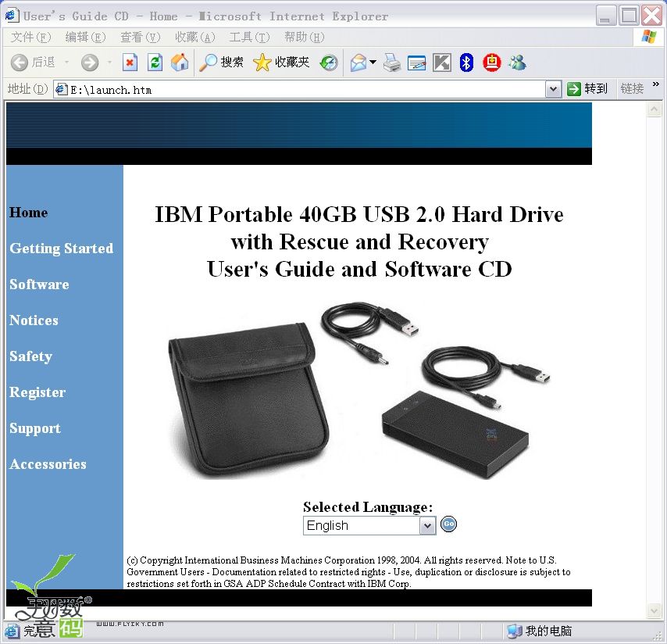
Task: Open the Accessories sidebar link
Action: (48, 464)
